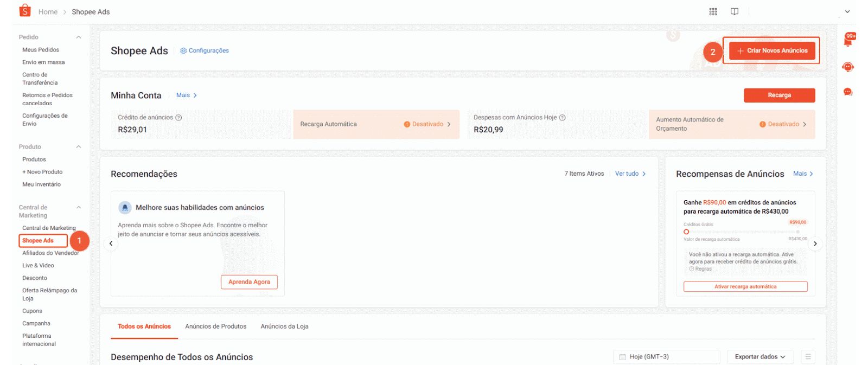The height and width of the screenshot is (365, 868).
Task: Open Centro de Transferência in sidebar
Action: [x=40, y=79]
